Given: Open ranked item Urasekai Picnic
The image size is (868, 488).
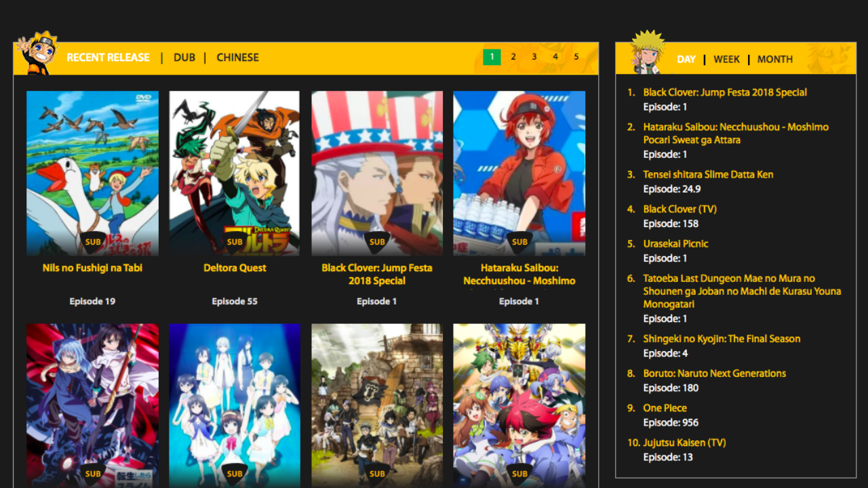Looking at the screenshot, I should (x=675, y=244).
